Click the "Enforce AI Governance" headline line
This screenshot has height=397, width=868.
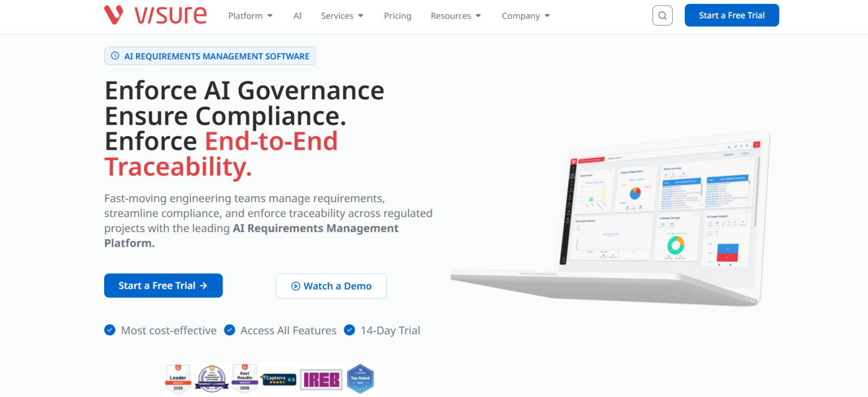(244, 90)
